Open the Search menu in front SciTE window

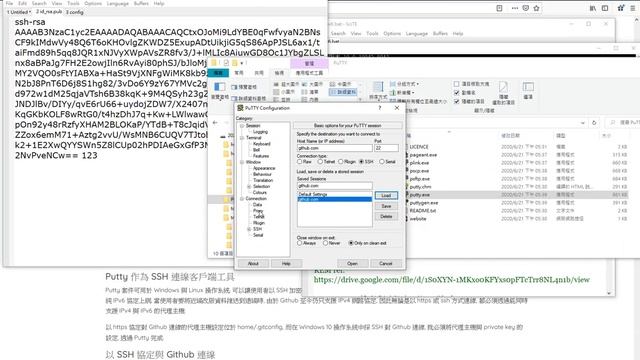39,3
